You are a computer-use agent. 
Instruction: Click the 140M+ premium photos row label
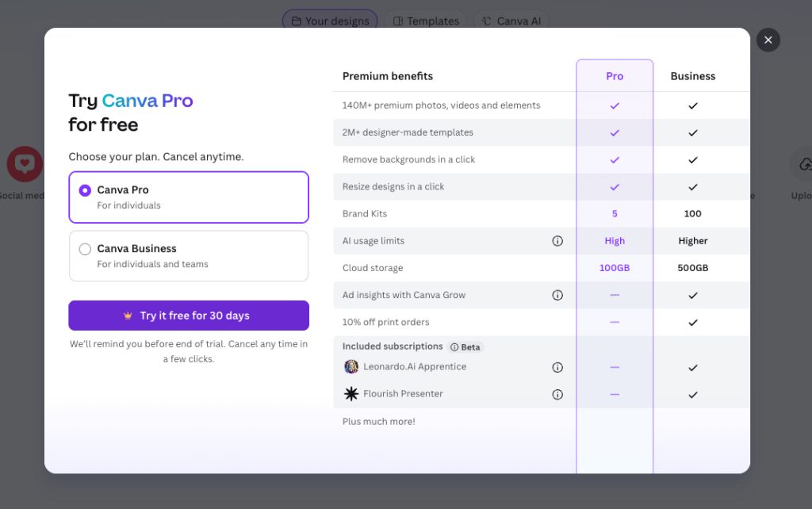click(x=441, y=105)
